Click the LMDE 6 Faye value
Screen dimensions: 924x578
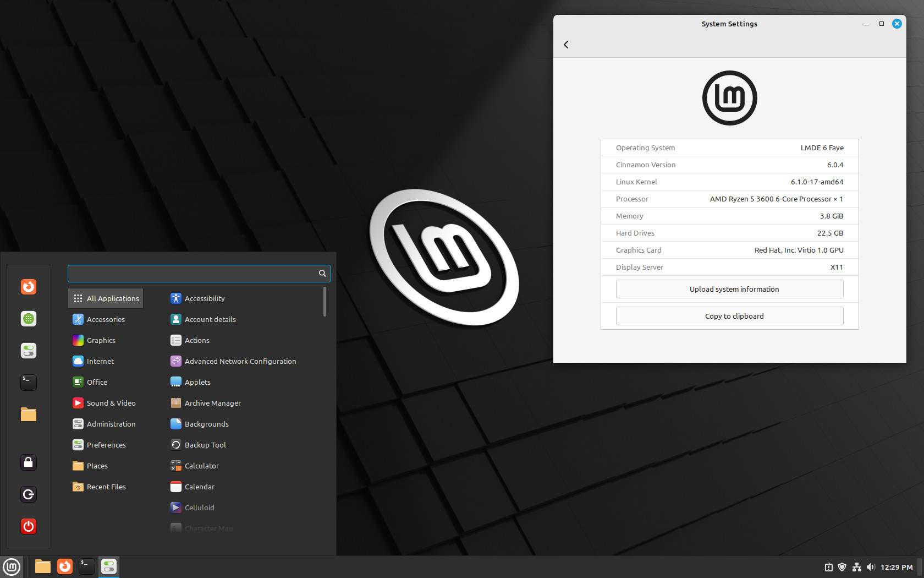(822, 148)
